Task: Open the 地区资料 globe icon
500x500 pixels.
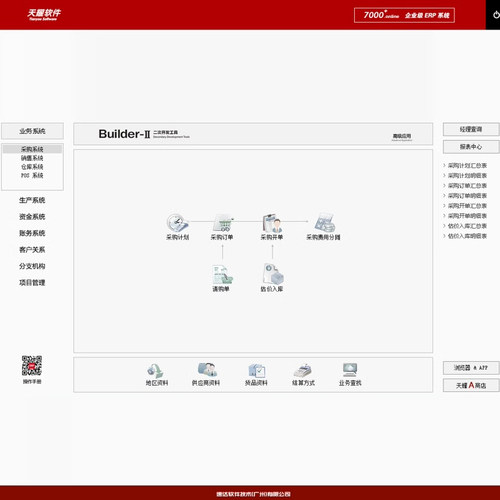Action: pyautogui.click(x=155, y=370)
